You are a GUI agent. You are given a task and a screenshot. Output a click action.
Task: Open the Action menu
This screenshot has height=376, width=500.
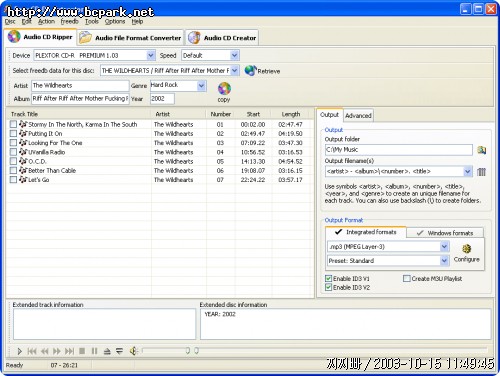pos(46,22)
